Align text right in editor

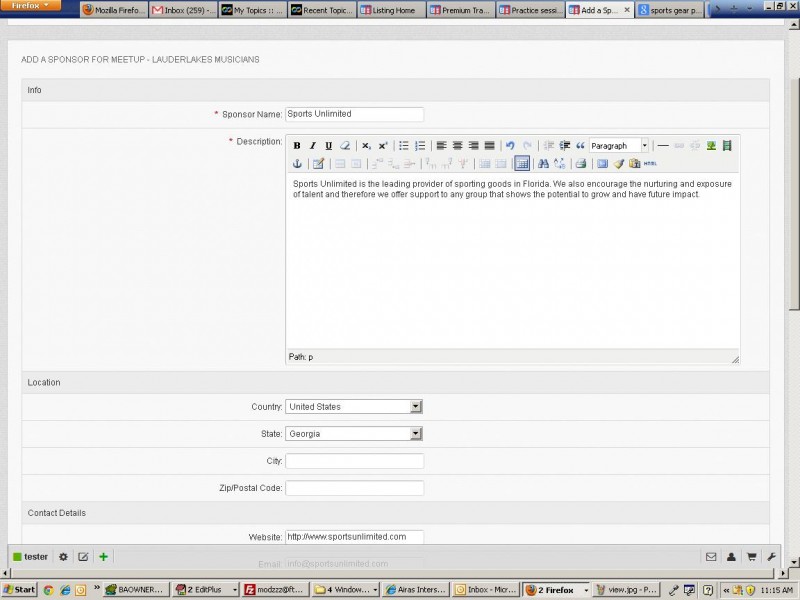tap(473, 146)
